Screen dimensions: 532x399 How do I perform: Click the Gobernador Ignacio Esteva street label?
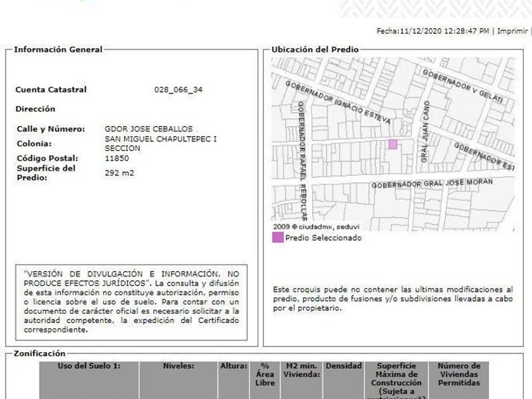[x=338, y=102]
